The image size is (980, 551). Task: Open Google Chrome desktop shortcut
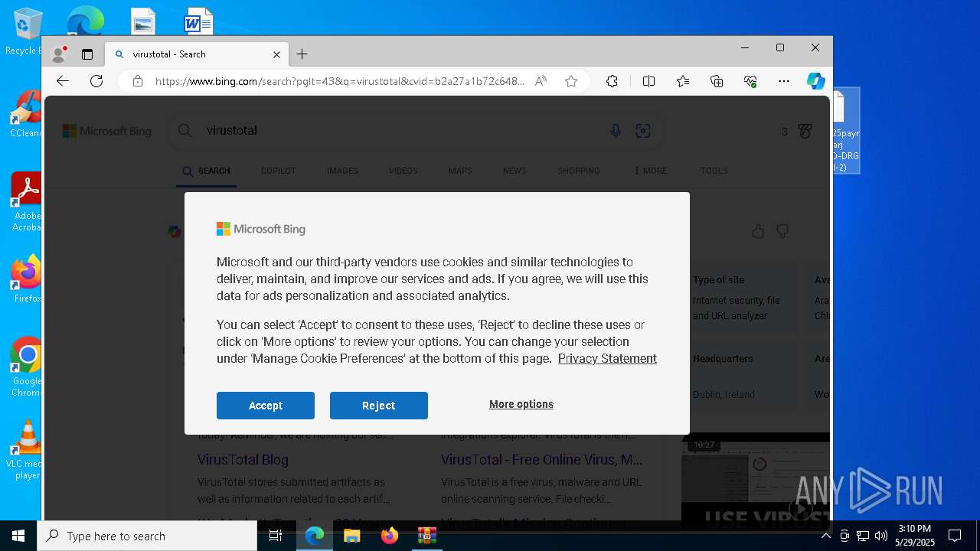pyautogui.click(x=26, y=367)
